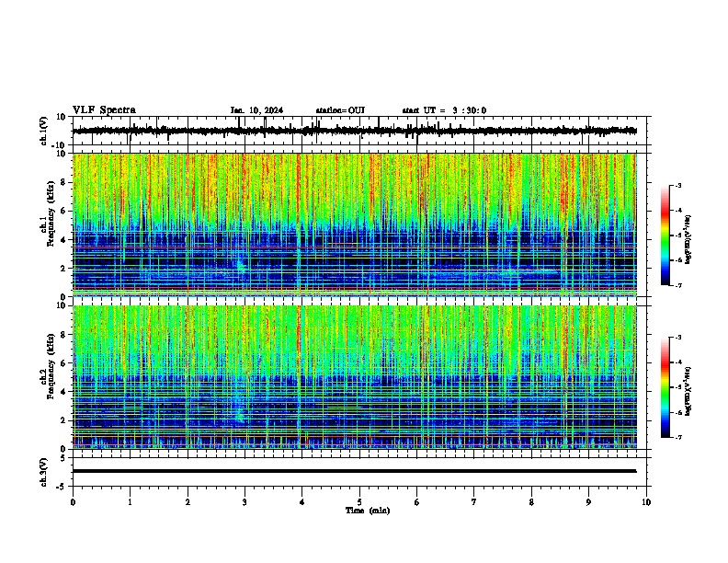Click the time axis tick label "10"
Screen dimensions: 728x563
646,502
